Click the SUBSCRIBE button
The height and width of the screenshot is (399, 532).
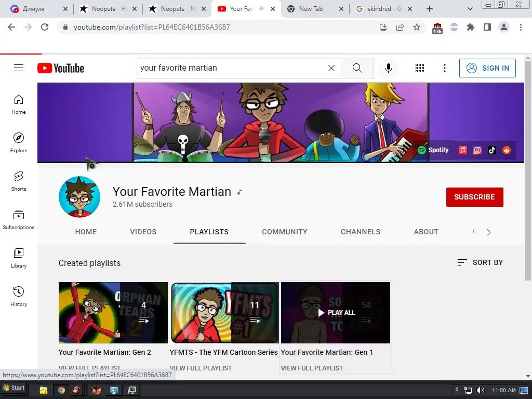click(x=475, y=197)
